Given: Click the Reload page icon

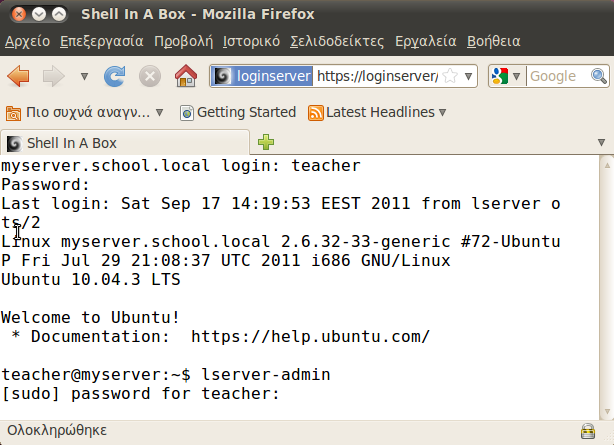Looking at the screenshot, I should tap(115, 76).
